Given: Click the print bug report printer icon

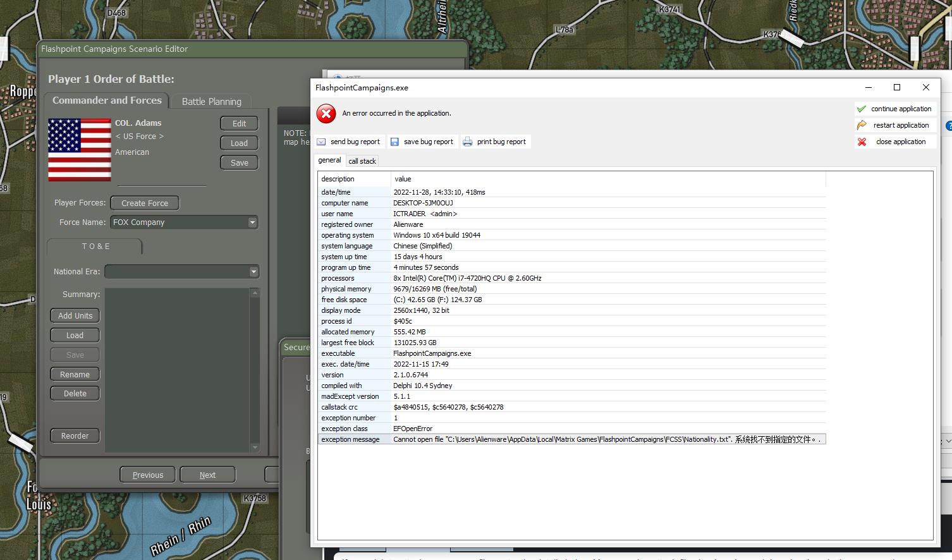Looking at the screenshot, I should tap(468, 142).
